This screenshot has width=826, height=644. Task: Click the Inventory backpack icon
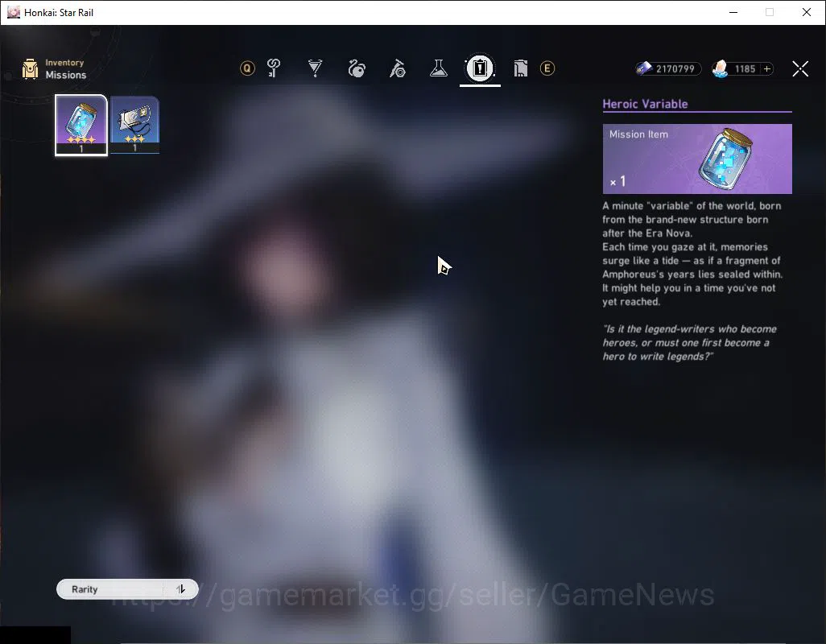coord(30,69)
